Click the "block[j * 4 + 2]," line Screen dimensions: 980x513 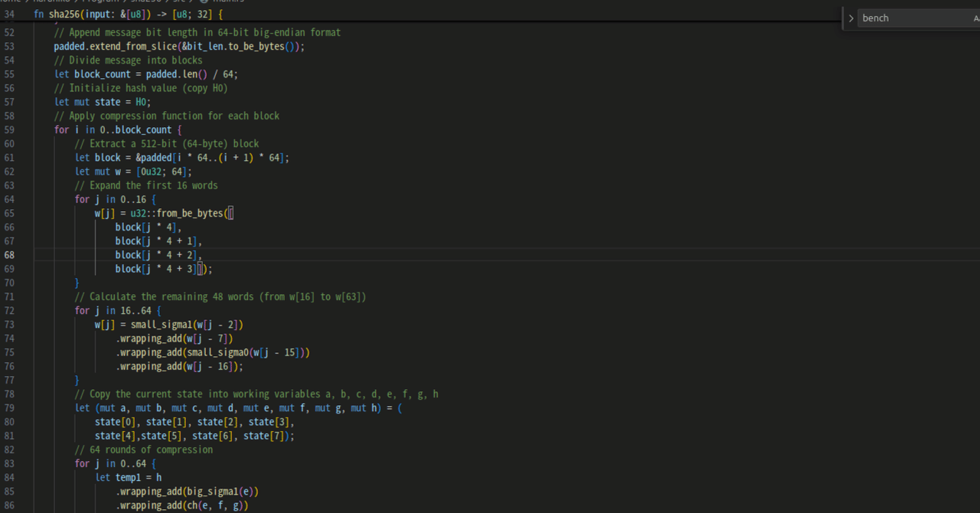[x=158, y=255]
